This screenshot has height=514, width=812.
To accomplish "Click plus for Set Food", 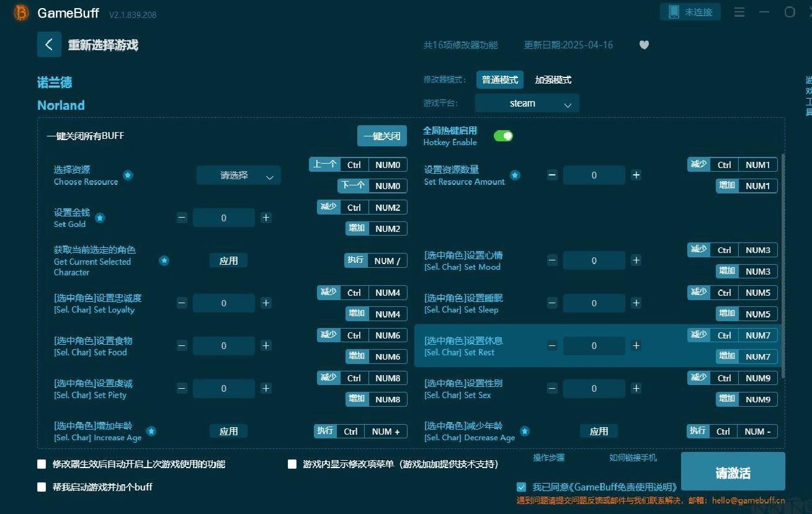I will pyautogui.click(x=266, y=345).
